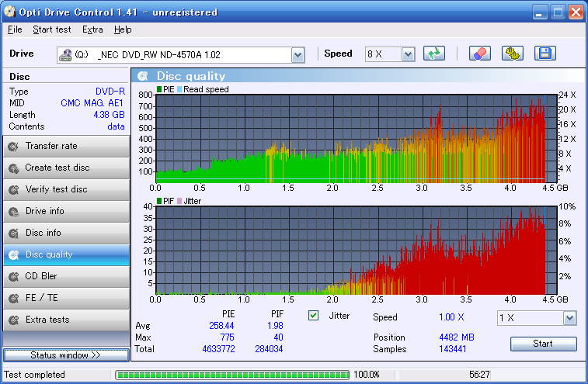
Task: Click the drive icon in the Drive selector
Action: pos(65,55)
